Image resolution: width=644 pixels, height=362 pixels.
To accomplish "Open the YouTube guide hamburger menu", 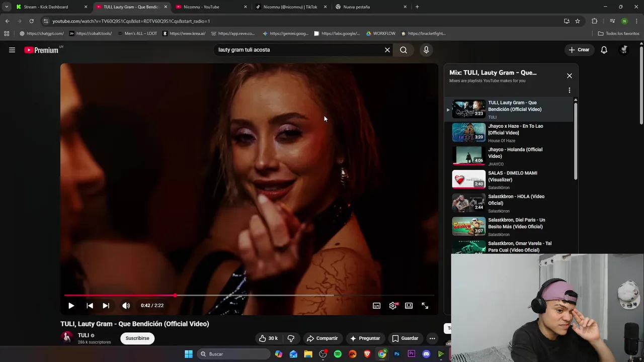I will [x=12, y=50].
